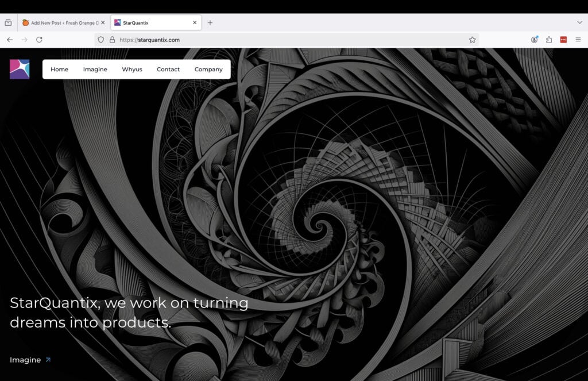The width and height of the screenshot is (588, 381).
Task: Open the Firefox application hamburger menu
Action: click(x=579, y=39)
